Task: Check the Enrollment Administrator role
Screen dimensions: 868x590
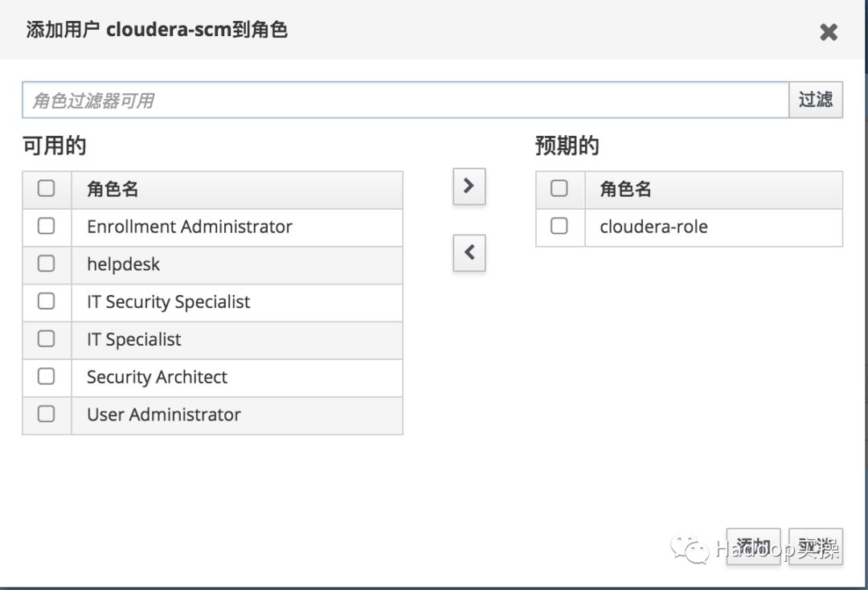Action: 47,227
